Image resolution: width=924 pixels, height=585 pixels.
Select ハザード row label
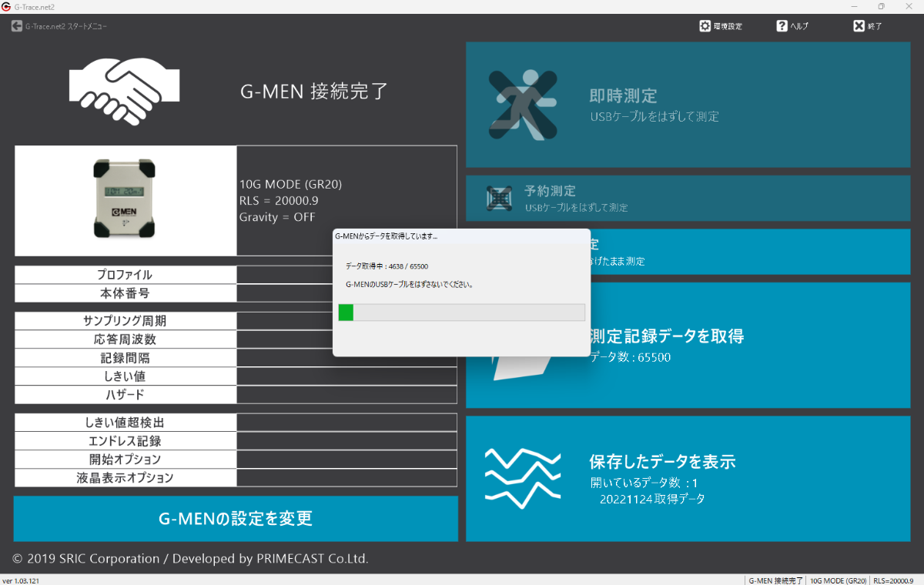[x=125, y=395]
